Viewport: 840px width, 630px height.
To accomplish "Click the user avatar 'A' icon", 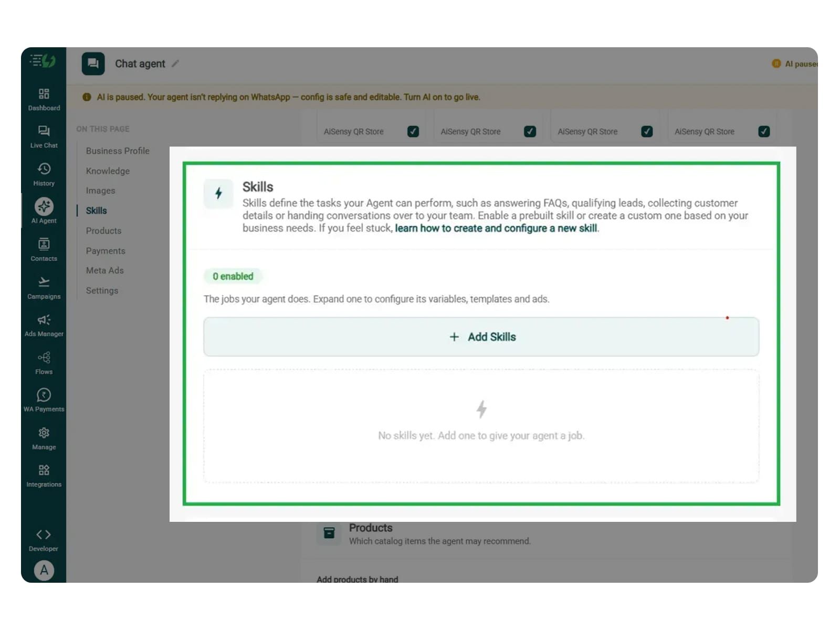I will tap(44, 570).
